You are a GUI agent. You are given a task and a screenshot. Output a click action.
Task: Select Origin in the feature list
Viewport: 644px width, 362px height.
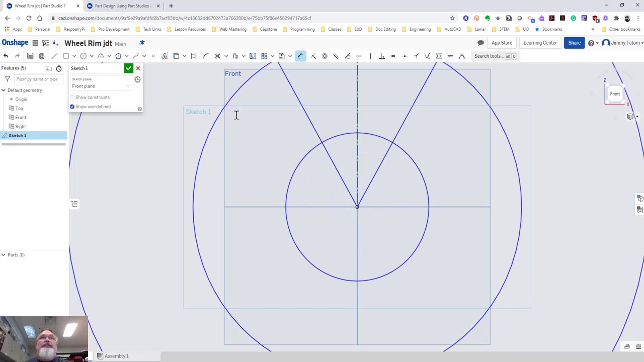21,99
